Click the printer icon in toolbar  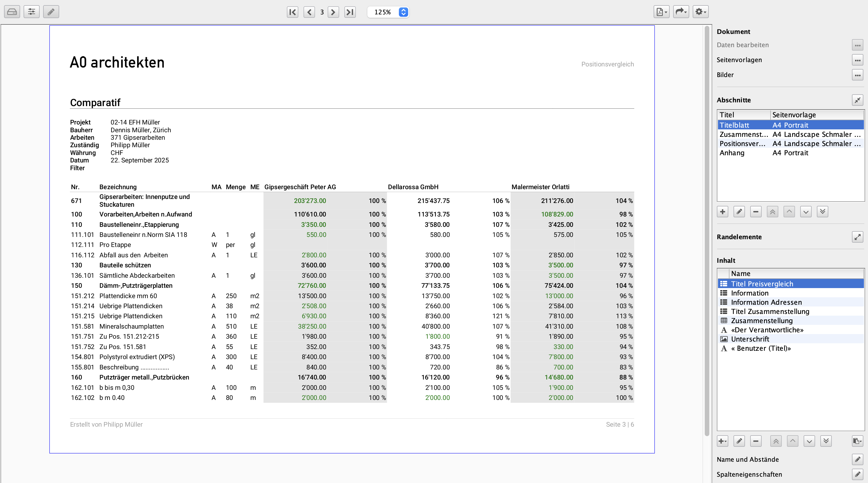[12, 12]
